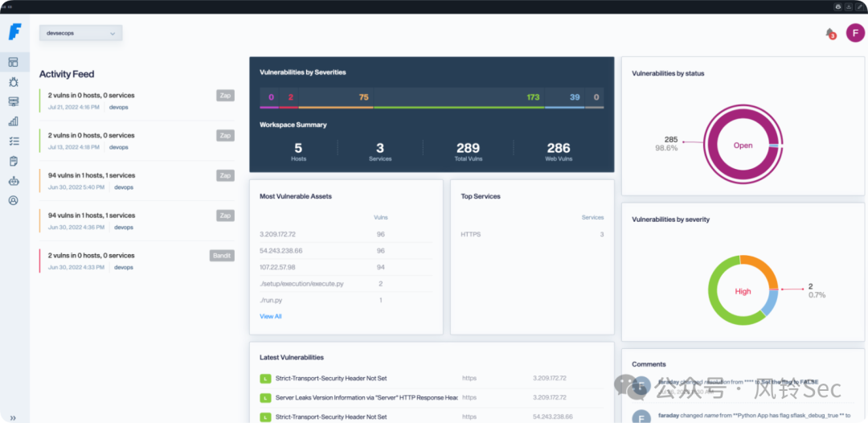Image resolution: width=868 pixels, height=423 pixels.
Task: Click IP 54.243.238.66 in Latest Vulnerabilities
Action: (x=553, y=417)
